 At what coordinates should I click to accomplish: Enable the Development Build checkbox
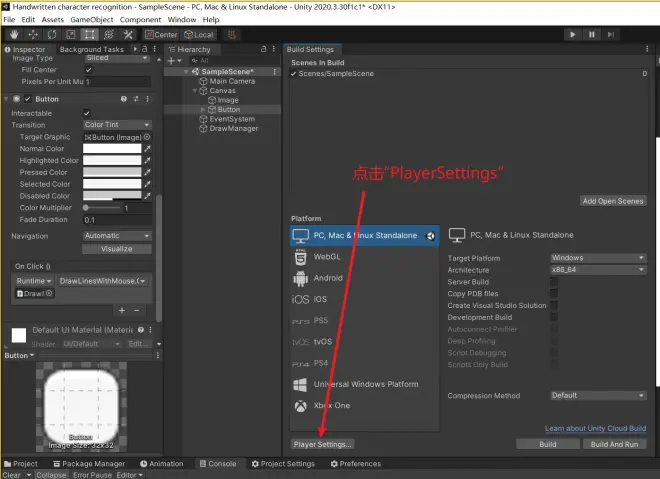pos(554,317)
